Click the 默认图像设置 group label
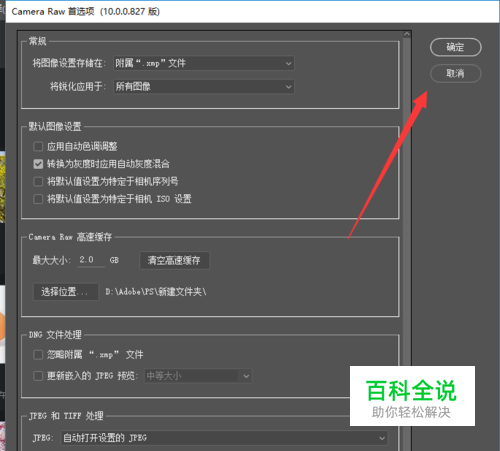Screen dimensions: 500x451 click(x=55, y=127)
